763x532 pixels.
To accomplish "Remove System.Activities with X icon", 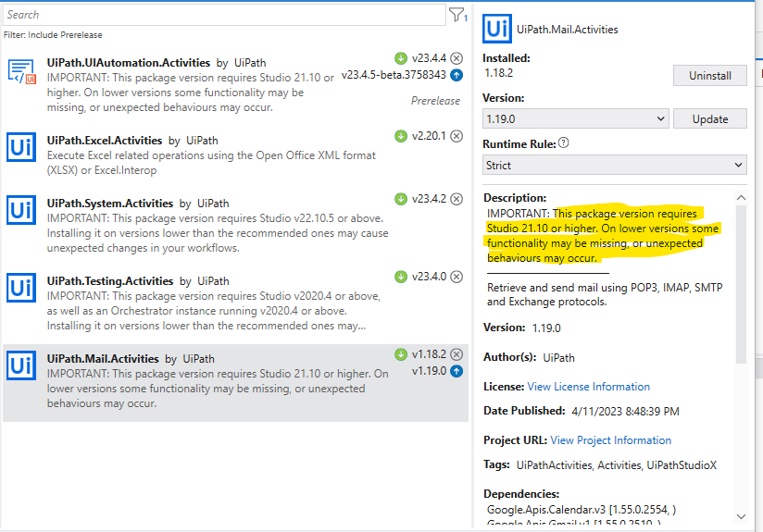I will [457, 199].
